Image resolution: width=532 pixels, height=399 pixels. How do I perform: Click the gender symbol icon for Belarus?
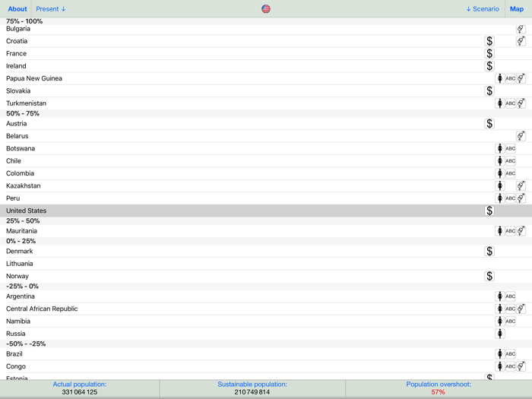(521, 136)
